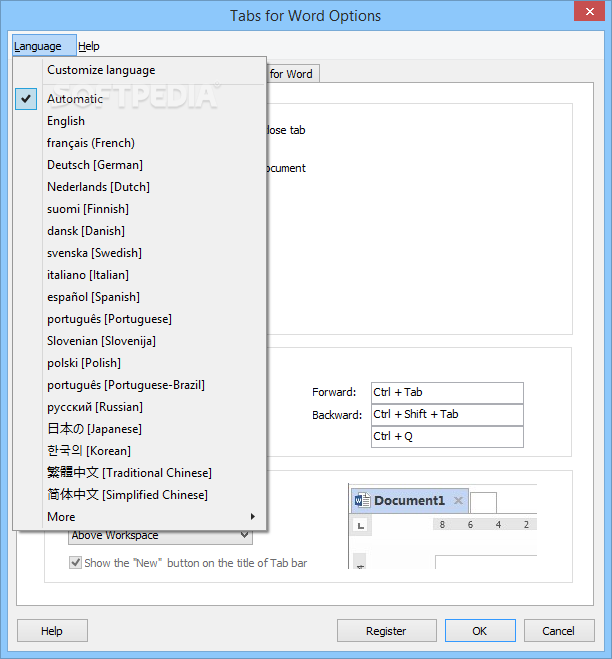The image size is (612, 659).
Task: Select português [Portuguese-Brazil] language
Action: point(140,385)
